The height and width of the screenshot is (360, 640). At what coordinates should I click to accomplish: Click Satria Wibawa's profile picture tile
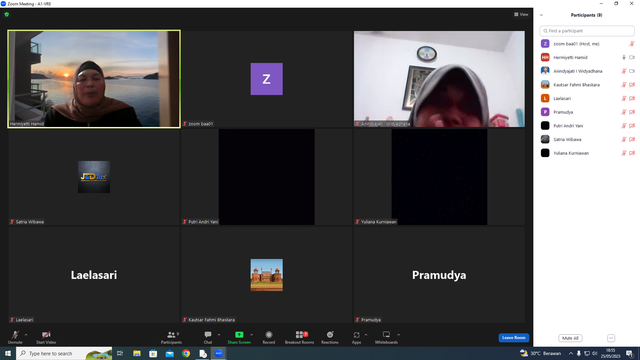(x=94, y=177)
